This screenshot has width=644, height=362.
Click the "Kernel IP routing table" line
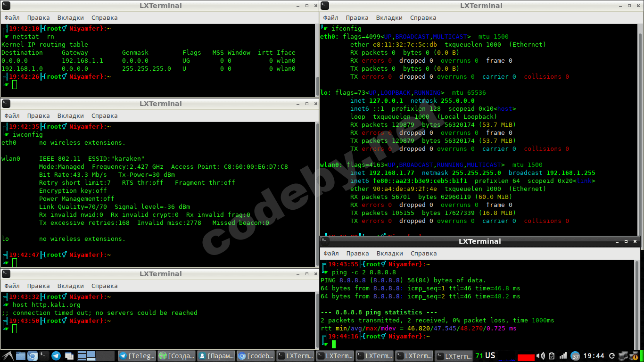pos(45,44)
